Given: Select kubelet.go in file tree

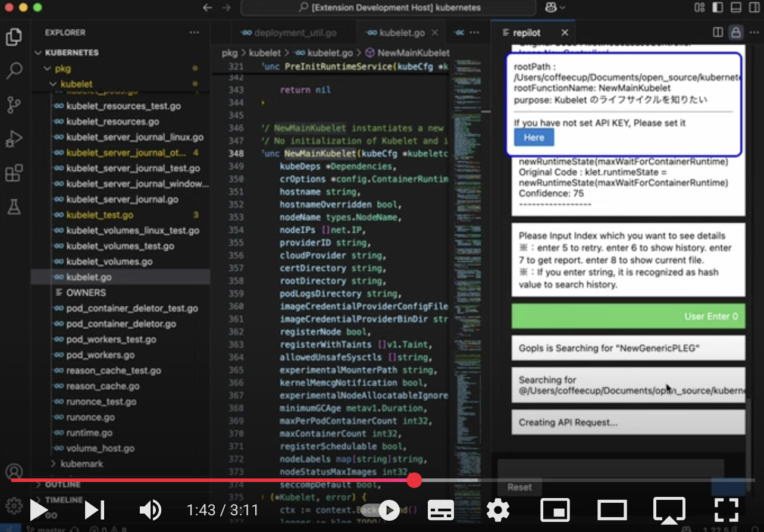Looking at the screenshot, I should click(120, 277).
